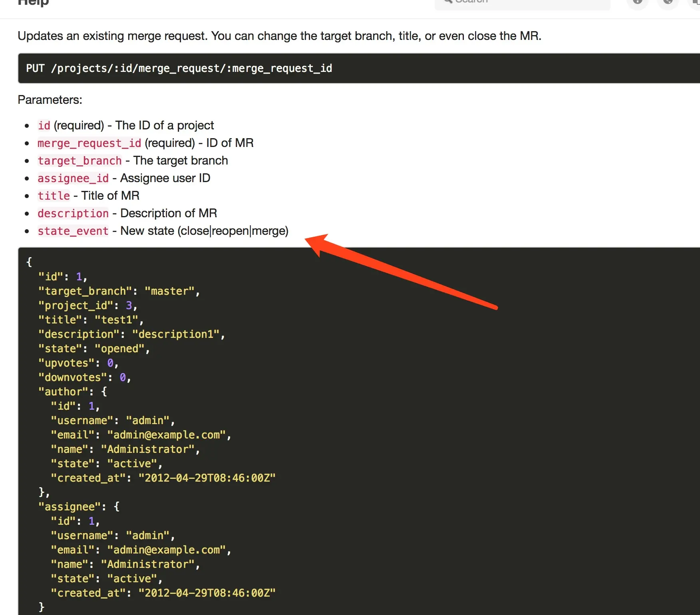Viewport: 700px width, 615px height.
Task: Click the "Parameters:" label
Action: pyautogui.click(x=50, y=100)
